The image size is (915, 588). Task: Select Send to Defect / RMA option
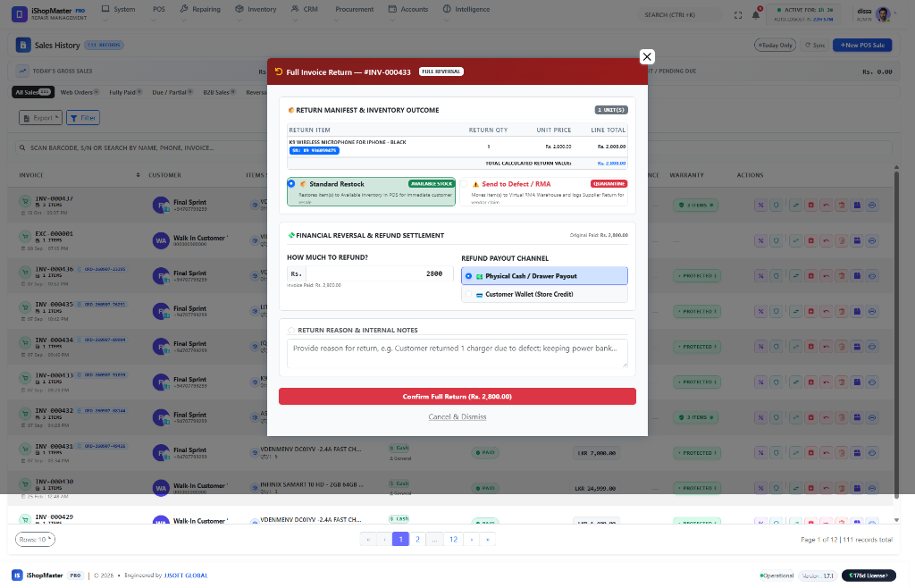pyautogui.click(x=544, y=192)
